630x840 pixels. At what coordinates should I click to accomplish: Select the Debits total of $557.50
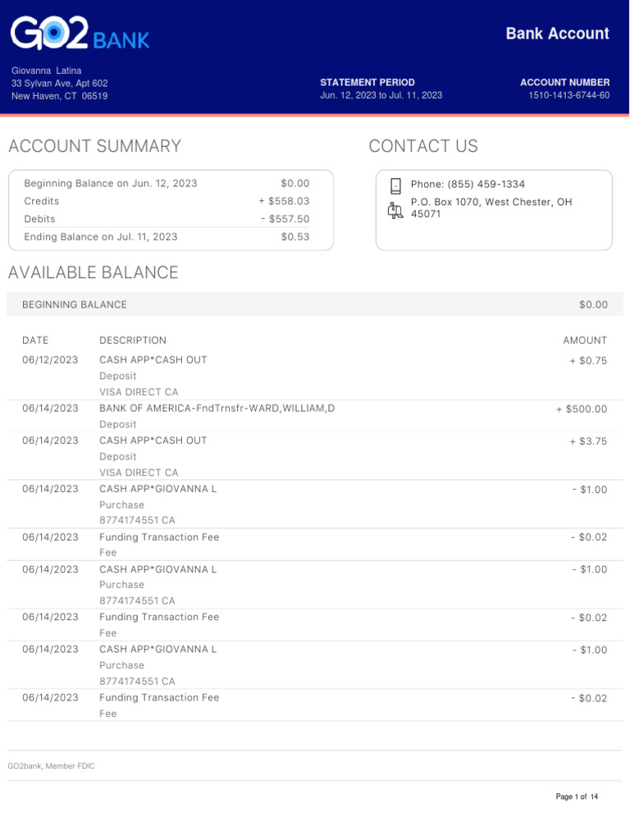(285, 219)
